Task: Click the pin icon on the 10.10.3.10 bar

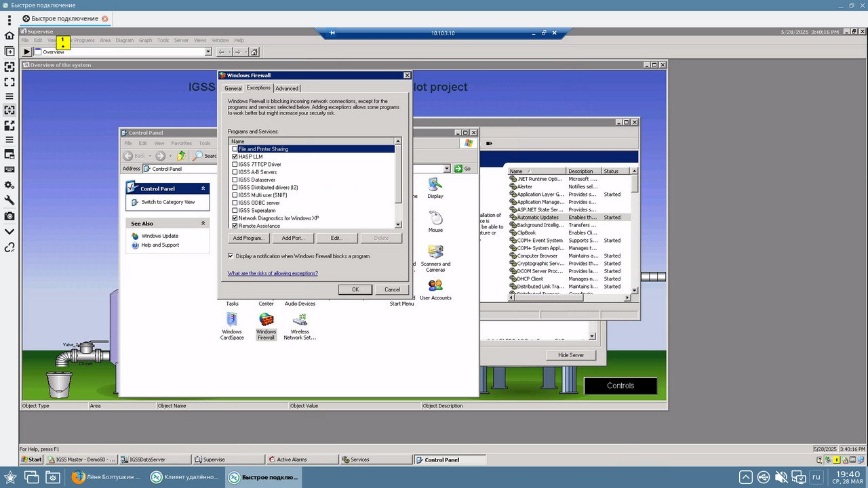Action: click(332, 33)
